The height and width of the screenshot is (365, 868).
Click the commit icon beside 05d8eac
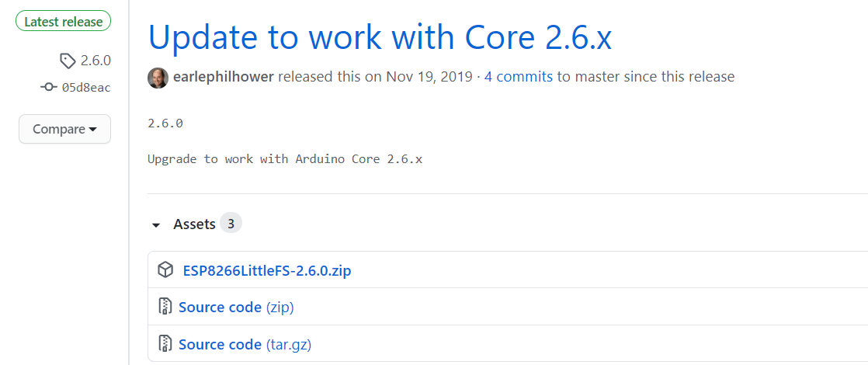tap(49, 87)
